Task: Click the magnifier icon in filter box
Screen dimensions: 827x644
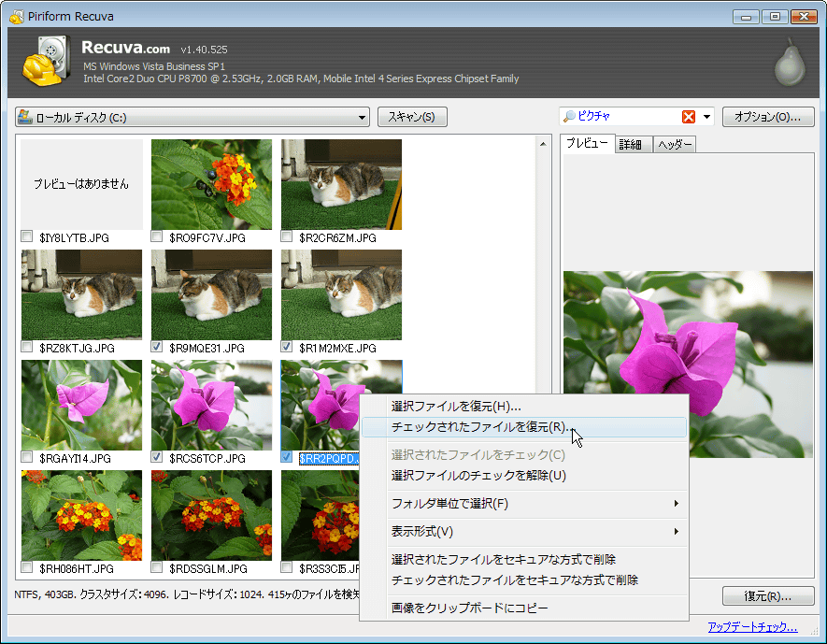Action: 569,116
